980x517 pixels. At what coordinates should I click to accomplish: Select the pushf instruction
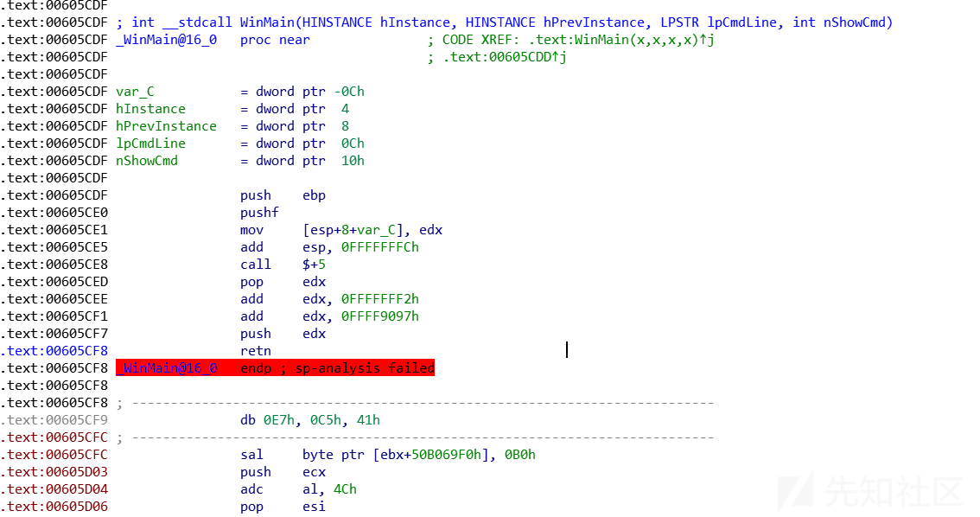point(259,213)
